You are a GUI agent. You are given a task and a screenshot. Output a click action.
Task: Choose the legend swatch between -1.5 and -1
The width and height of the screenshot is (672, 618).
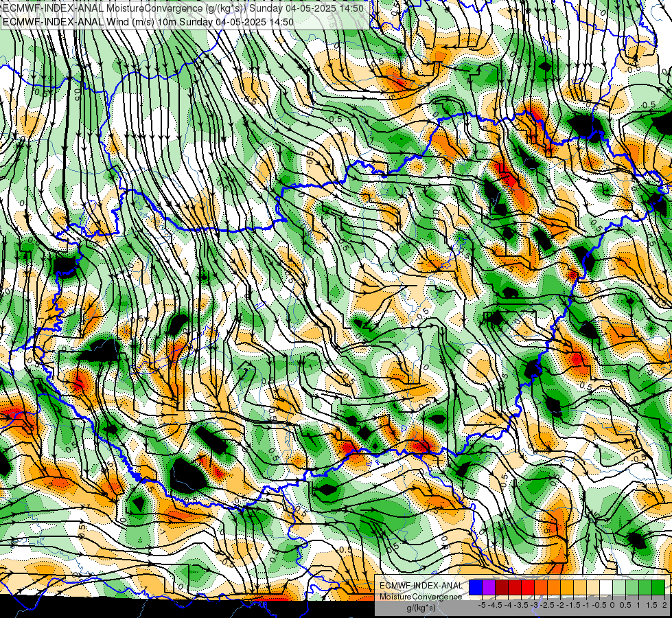click(580, 587)
